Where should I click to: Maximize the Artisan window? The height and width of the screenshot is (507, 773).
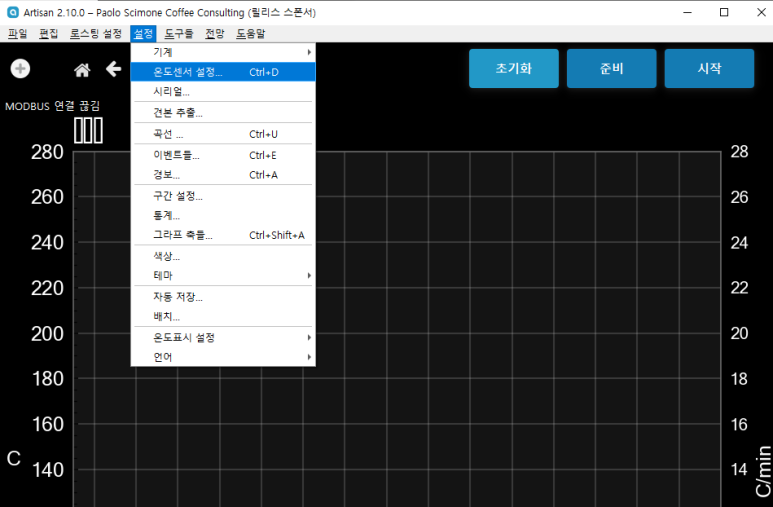(724, 12)
